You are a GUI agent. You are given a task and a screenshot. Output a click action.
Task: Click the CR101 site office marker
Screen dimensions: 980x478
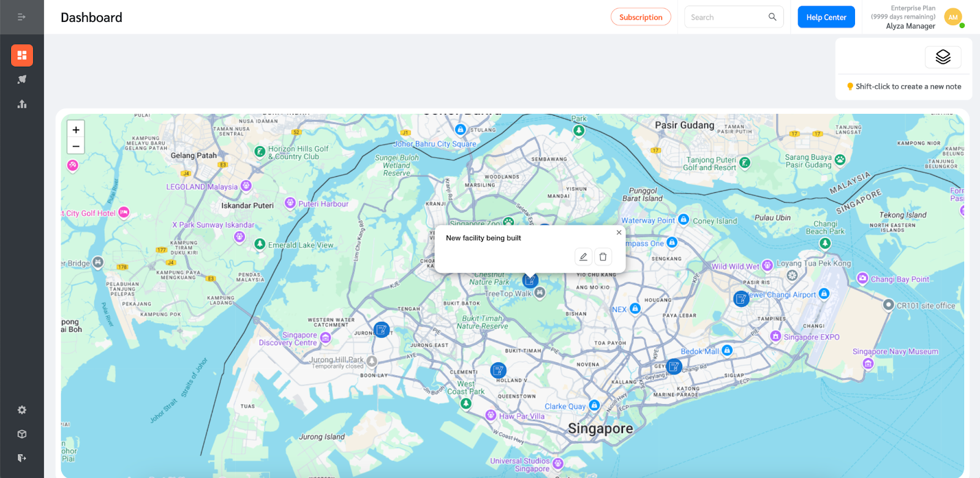coord(888,304)
